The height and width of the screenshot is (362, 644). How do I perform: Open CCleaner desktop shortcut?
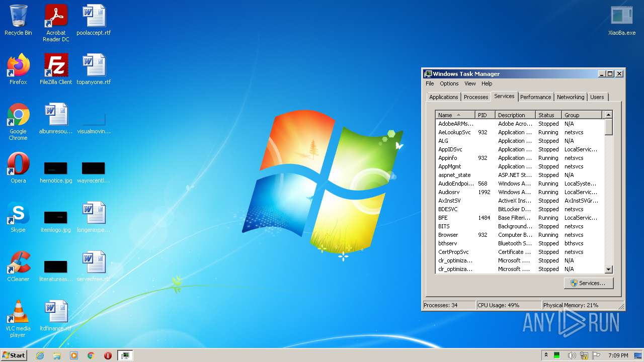18,266
